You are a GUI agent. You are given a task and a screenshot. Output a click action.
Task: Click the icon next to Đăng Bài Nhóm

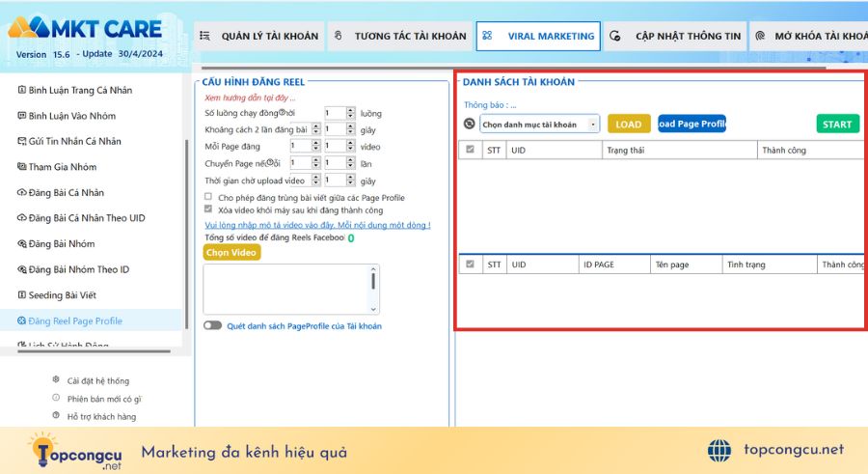coord(21,243)
